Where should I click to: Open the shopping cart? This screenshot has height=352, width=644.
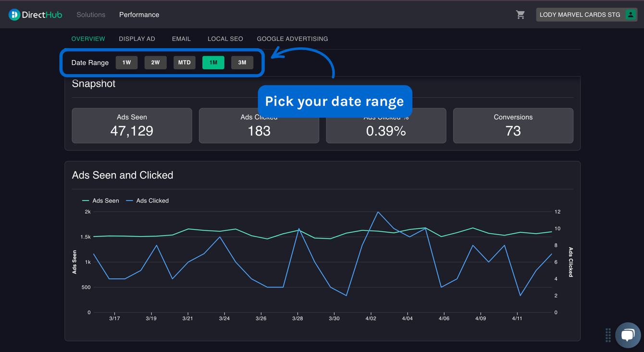pyautogui.click(x=520, y=15)
